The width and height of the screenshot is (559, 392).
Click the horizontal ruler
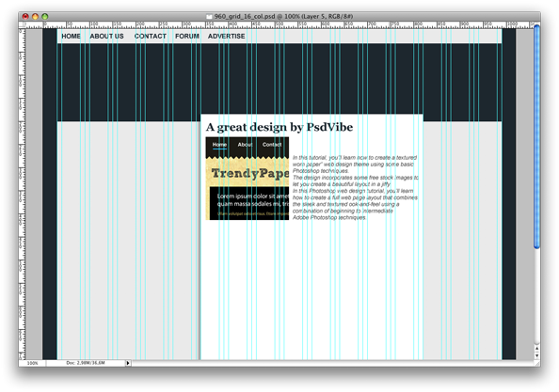point(279,25)
